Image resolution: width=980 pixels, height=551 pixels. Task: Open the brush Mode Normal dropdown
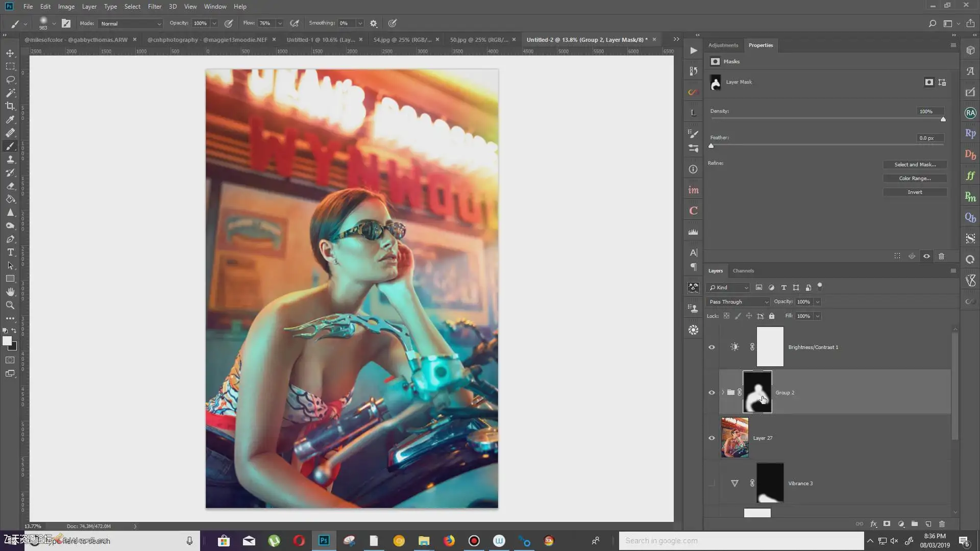click(130, 23)
